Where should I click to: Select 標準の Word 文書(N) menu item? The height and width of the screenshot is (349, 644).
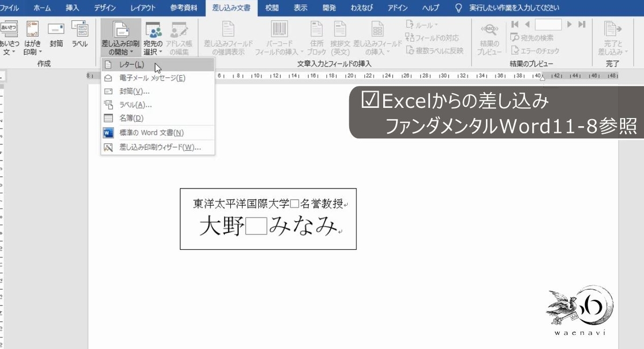pos(158,133)
